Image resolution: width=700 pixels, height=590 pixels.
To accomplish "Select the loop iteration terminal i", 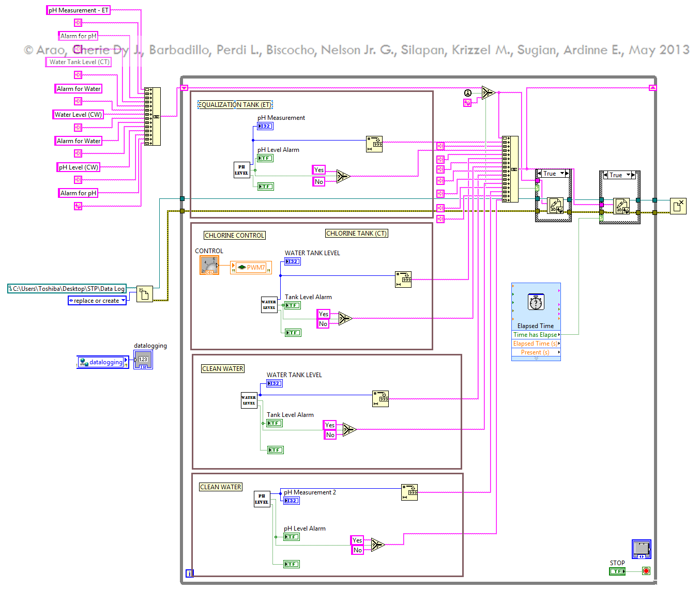I will pyautogui.click(x=190, y=573).
